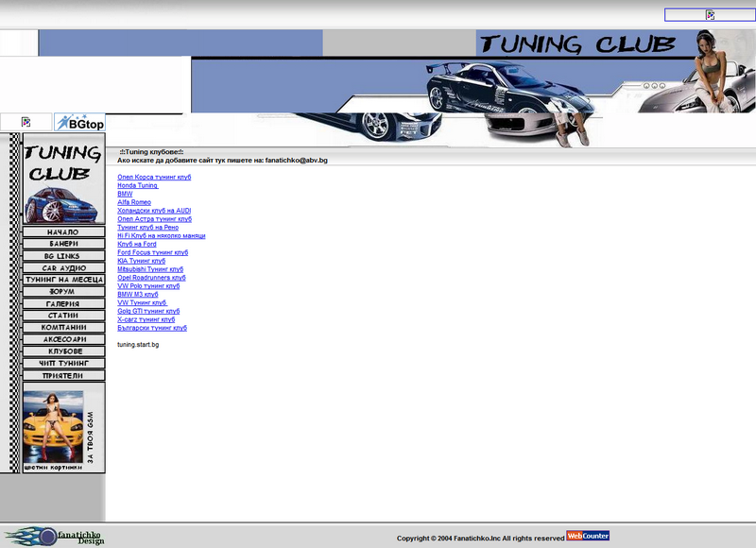Open VW Polo тунинг клуб link
This screenshot has height=548, width=756.
148,285
